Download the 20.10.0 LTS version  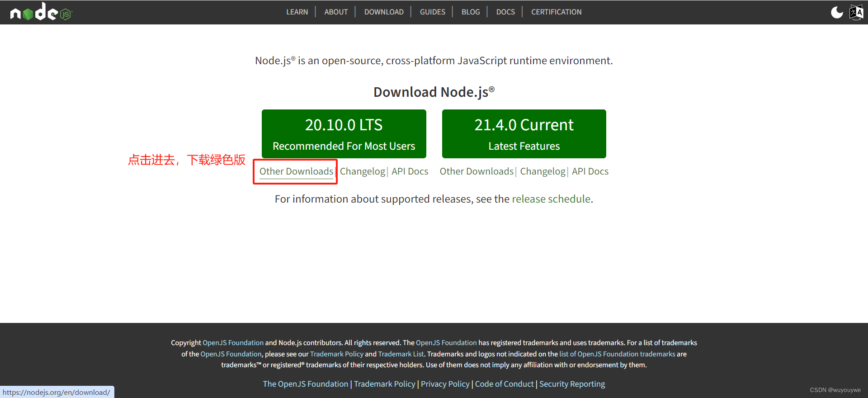pyautogui.click(x=344, y=134)
